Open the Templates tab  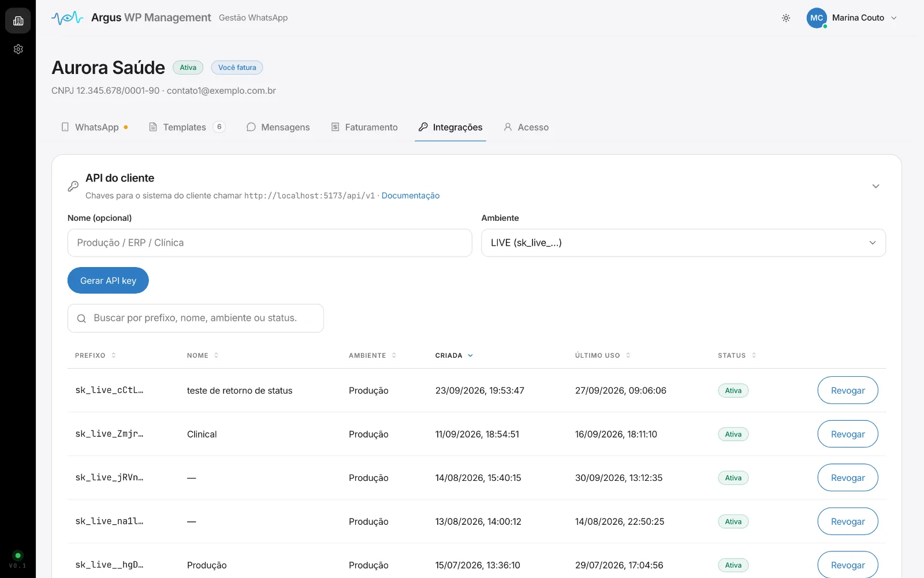coord(187,127)
